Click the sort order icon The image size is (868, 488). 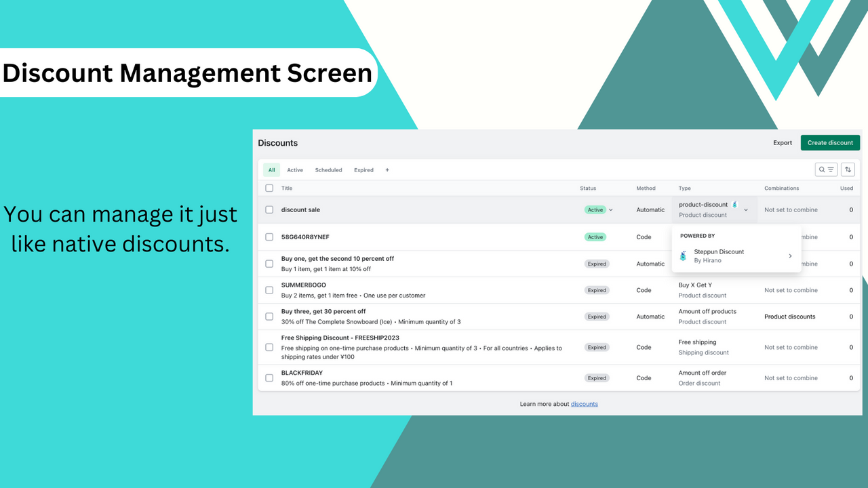(848, 169)
